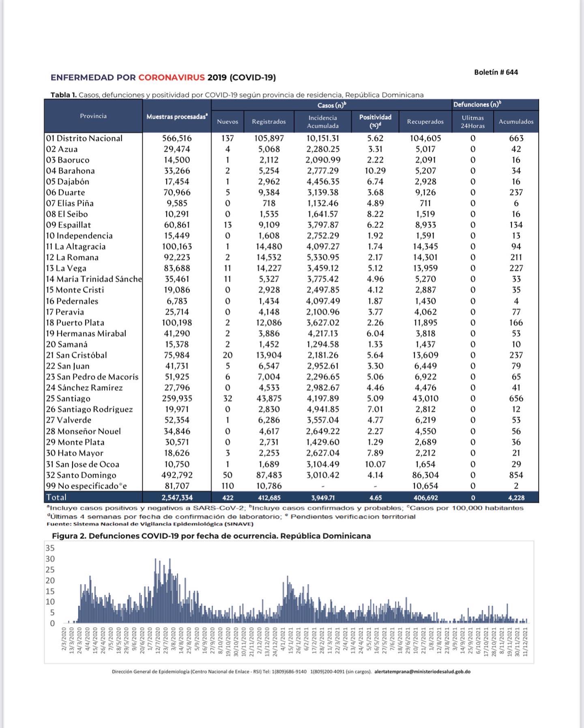The height and width of the screenshot is (728, 584).
Task: Select the '17 Peravia' row label
Action: point(65,312)
